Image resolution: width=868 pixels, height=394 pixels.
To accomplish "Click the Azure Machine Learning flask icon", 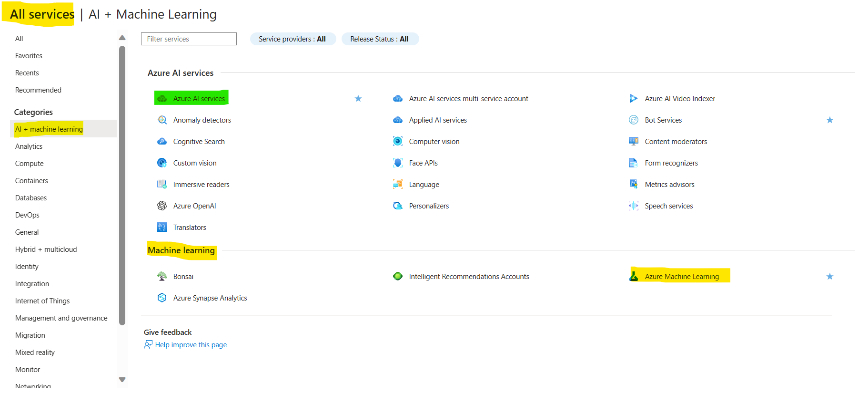I will (x=634, y=277).
